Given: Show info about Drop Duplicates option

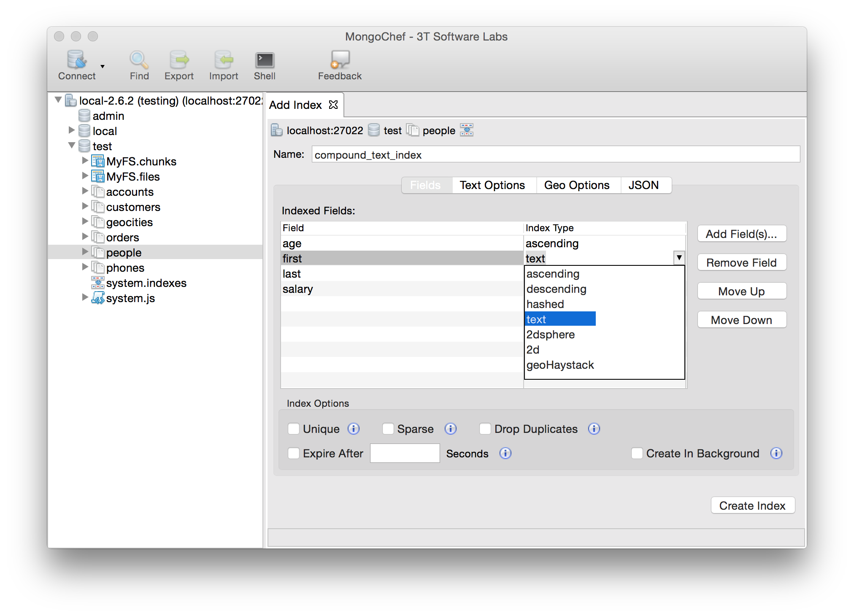Looking at the screenshot, I should pyautogui.click(x=594, y=429).
